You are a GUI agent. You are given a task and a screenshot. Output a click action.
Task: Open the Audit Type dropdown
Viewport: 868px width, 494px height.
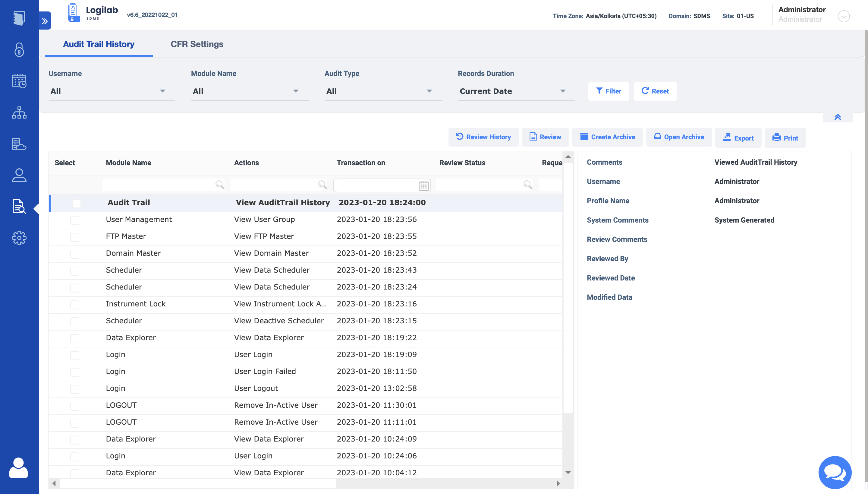point(383,91)
